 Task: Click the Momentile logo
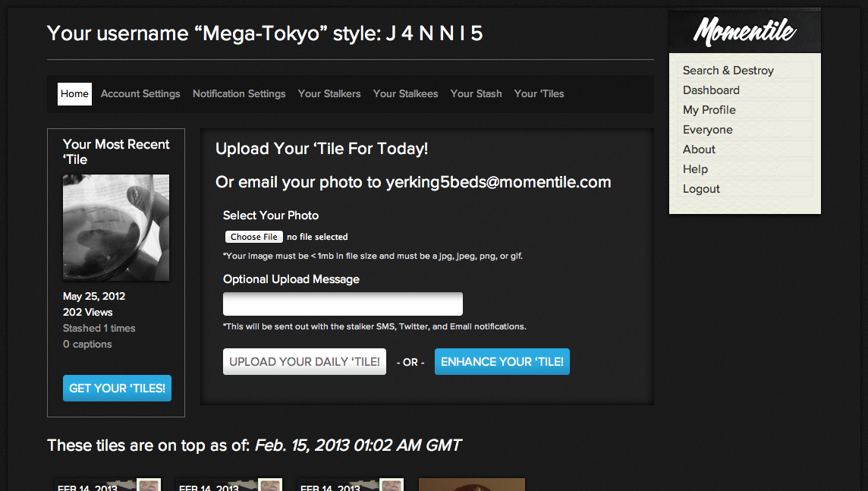[x=744, y=31]
